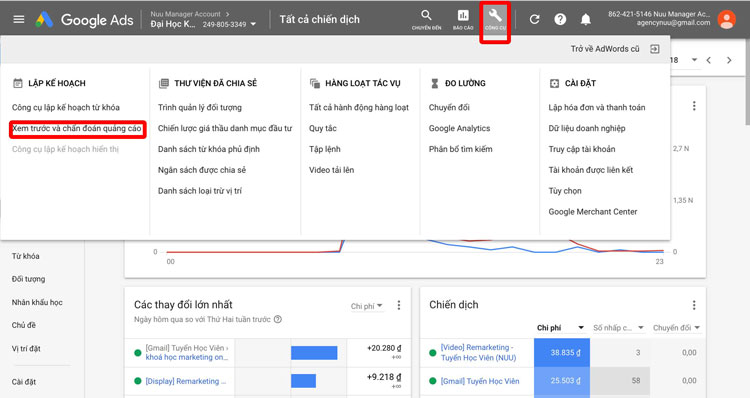Open Các thay đổi lớn nhất three-dot menu
The width and height of the screenshot is (750, 398).
(x=399, y=305)
